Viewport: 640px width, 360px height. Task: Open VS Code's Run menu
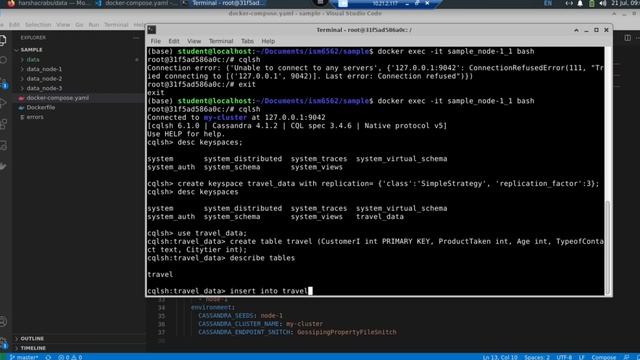pyautogui.click(x=94, y=25)
